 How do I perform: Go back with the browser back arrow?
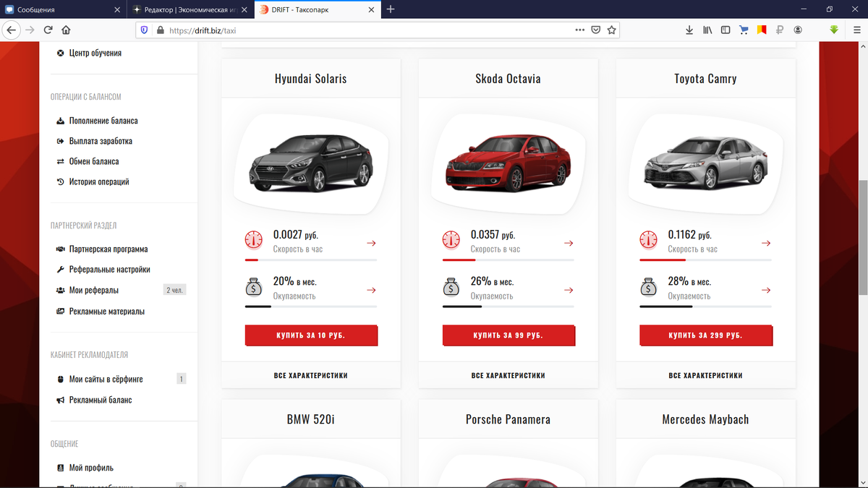click(x=11, y=30)
